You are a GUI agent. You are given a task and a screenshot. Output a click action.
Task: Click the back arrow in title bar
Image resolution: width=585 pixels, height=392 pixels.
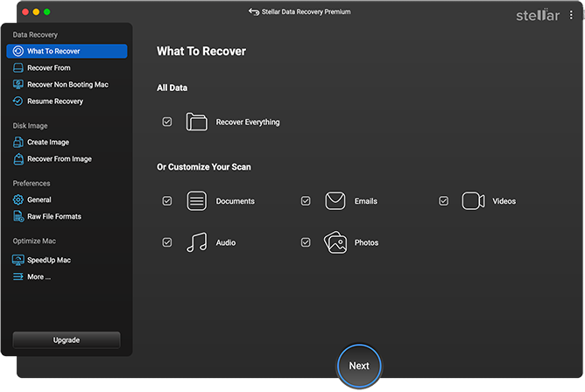pos(253,12)
